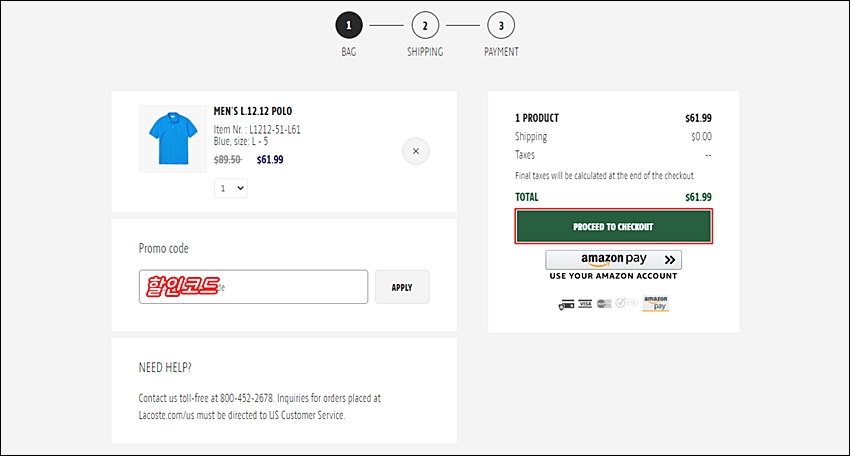Select the item number L1212-51-L61 text
This screenshot has height=456, width=850.
click(275, 130)
